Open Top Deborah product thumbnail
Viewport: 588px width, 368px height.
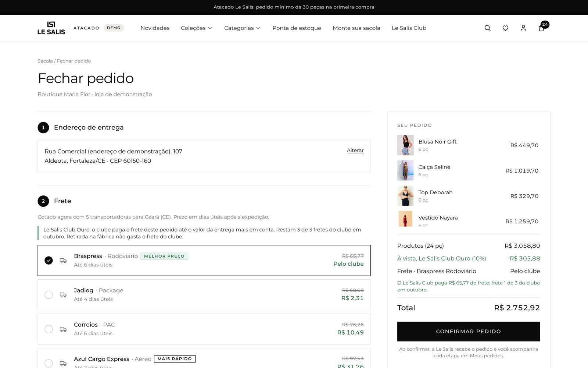tap(405, 196)
